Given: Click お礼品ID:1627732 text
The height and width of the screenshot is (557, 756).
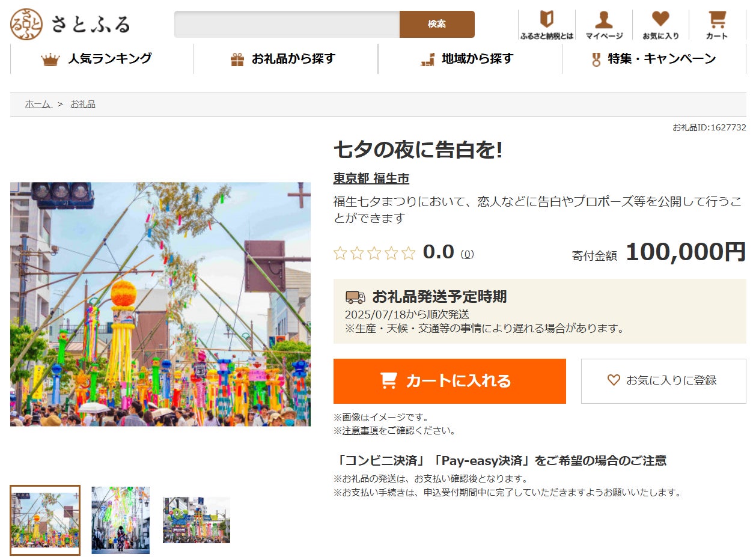Looking at the screenshot, I should click(x=709, y=127).
